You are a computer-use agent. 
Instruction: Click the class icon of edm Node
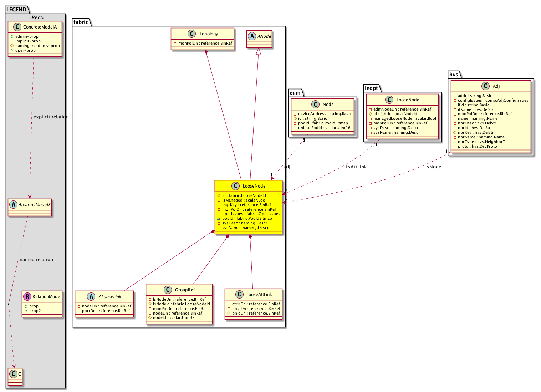click(315, 104)
